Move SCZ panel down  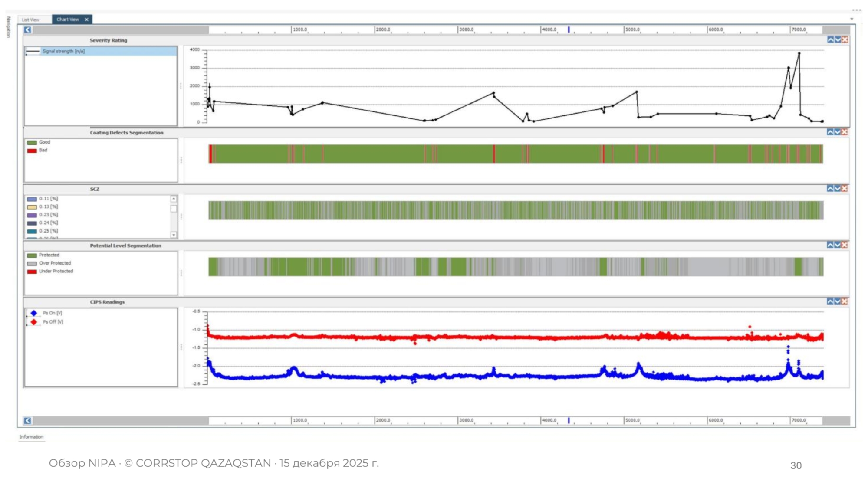click(838, 188)
